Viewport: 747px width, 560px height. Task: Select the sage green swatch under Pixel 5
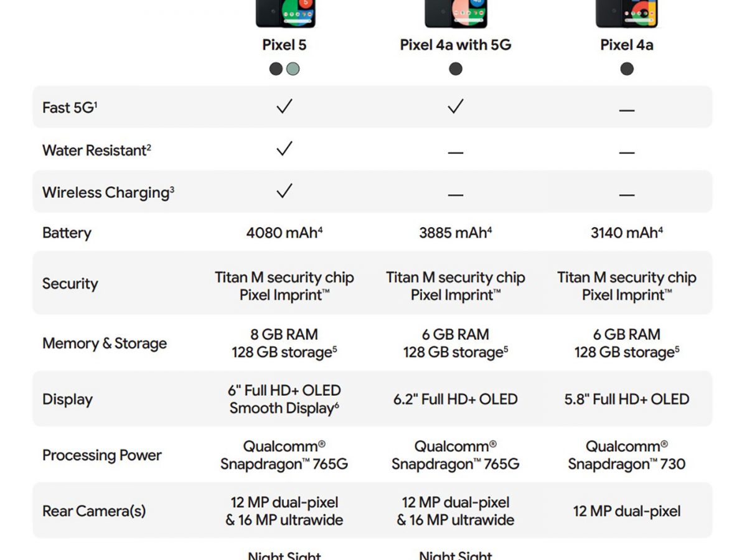[293, 69]
